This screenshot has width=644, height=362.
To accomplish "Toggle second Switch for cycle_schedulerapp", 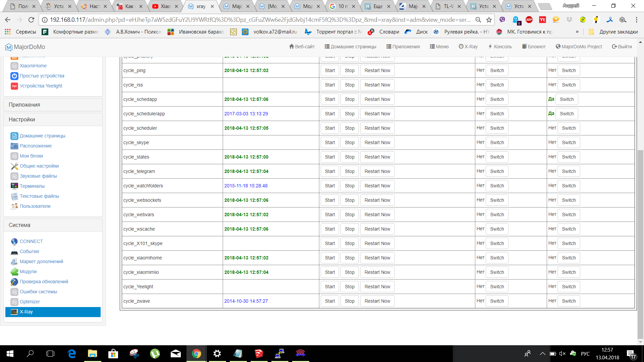I will pos(567,114).
